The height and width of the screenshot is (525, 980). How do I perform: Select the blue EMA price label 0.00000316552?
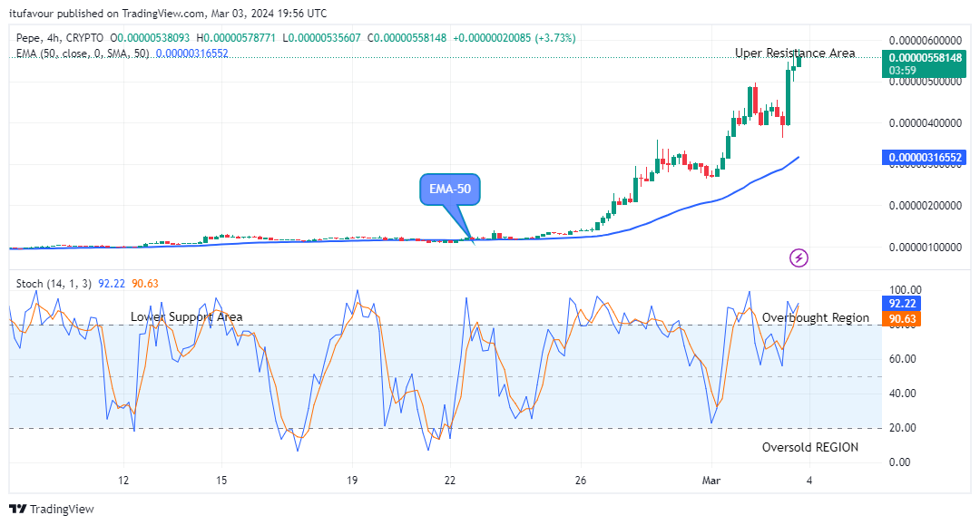click(925, 157)
